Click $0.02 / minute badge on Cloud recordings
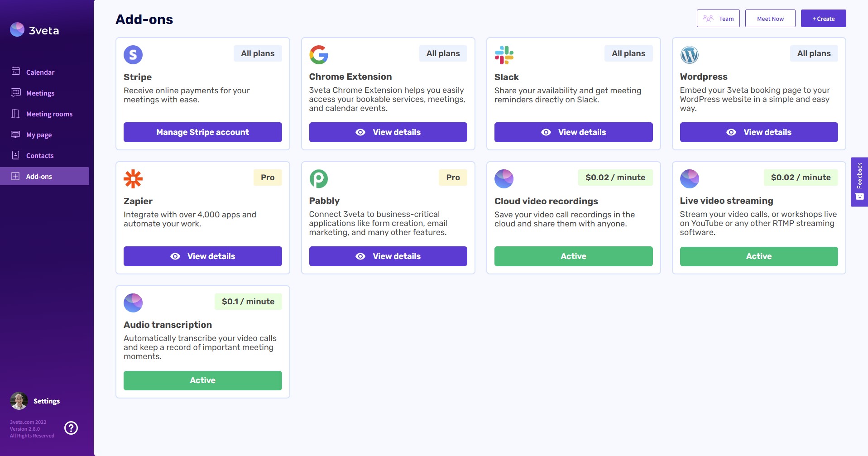The image size is (868, 456). [615, 178]
